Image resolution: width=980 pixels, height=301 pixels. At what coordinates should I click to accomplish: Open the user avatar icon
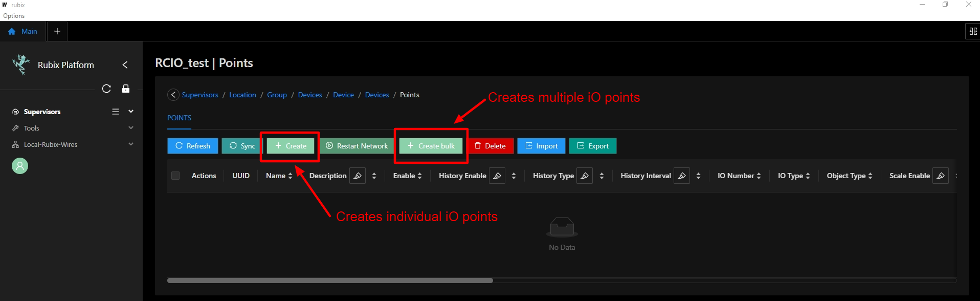click(20, 166)
